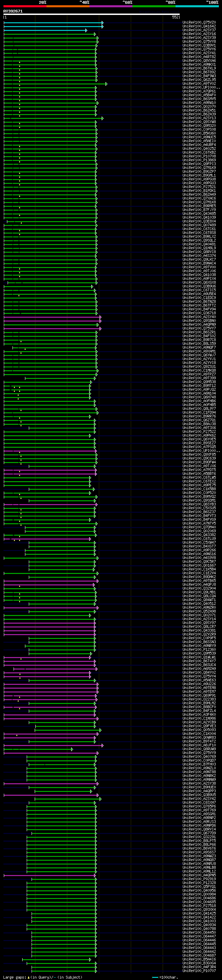Screen dimensions: 222x980
Task: Select the cyan alignment bar for Q75VZ0
Action: [x=53, y=23]
